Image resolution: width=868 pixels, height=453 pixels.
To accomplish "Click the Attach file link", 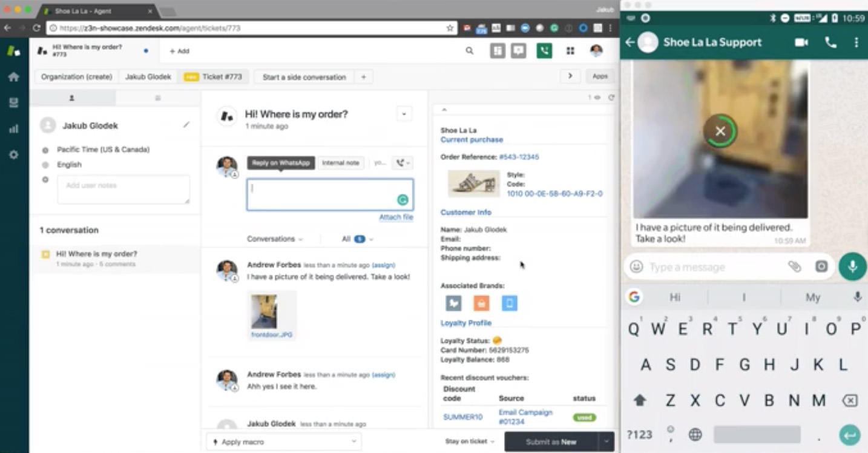I will tap(396, 217).
